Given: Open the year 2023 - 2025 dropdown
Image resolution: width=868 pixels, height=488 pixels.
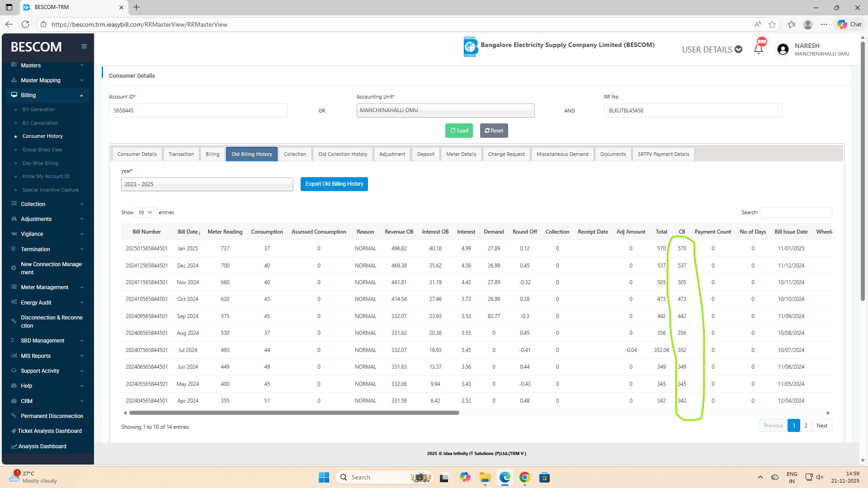Looking at the screenshot, I should coord(207,184).
